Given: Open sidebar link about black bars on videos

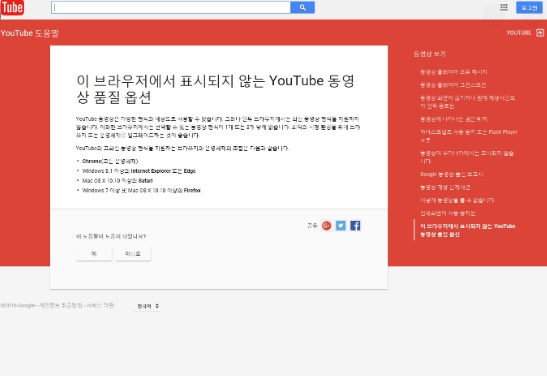Looking at the screenshot, I should (454, 119).
